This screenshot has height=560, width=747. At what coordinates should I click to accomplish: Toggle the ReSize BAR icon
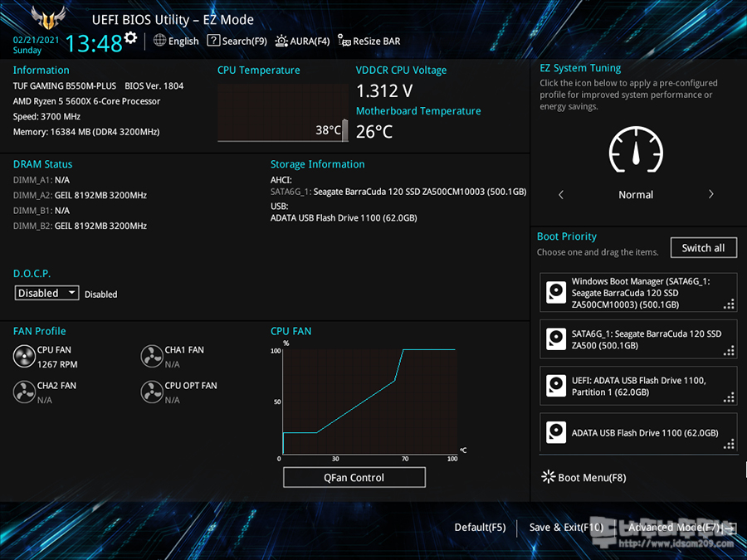click(x=344, y=41)
